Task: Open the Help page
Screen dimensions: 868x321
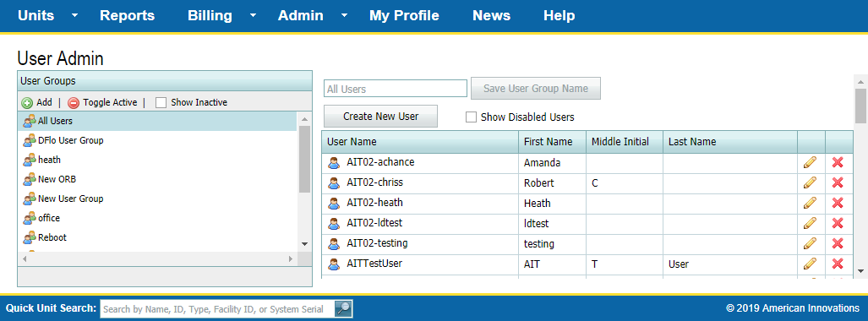Action: pyautogui.click(x=560, y=15)
